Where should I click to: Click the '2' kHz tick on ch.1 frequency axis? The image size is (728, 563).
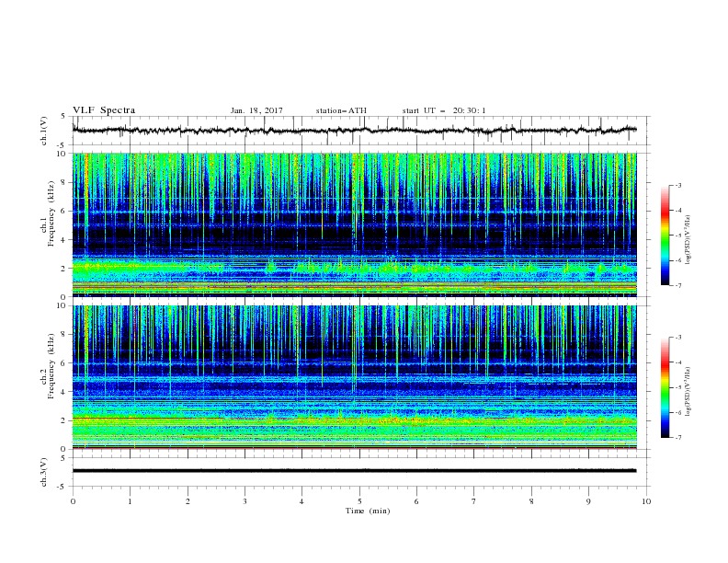coord(65,268)
